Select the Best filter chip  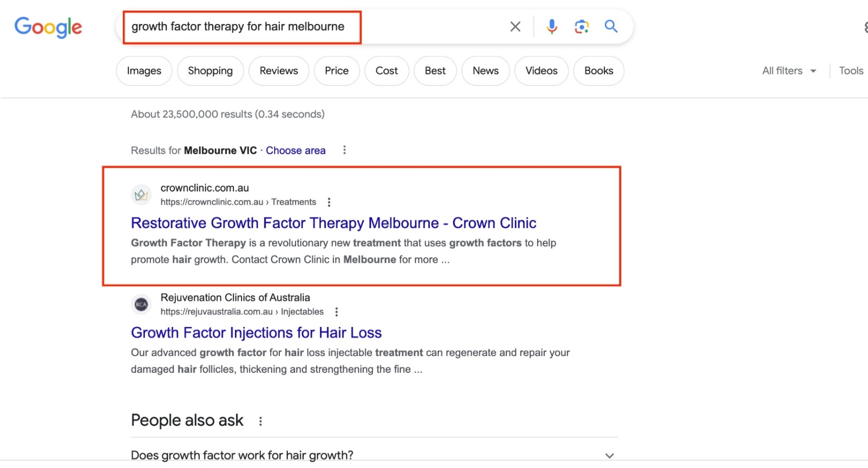pos(435,71)
